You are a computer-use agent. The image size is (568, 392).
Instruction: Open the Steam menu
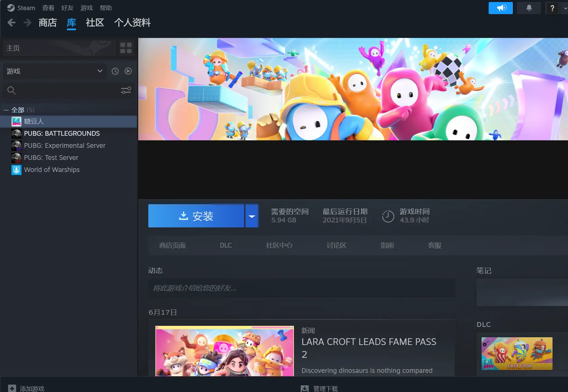pos(26,8)
